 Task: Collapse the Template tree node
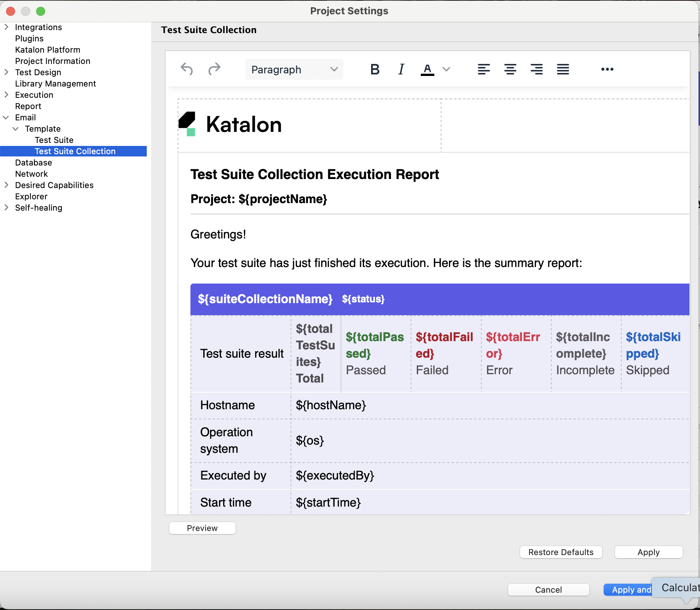16,129
